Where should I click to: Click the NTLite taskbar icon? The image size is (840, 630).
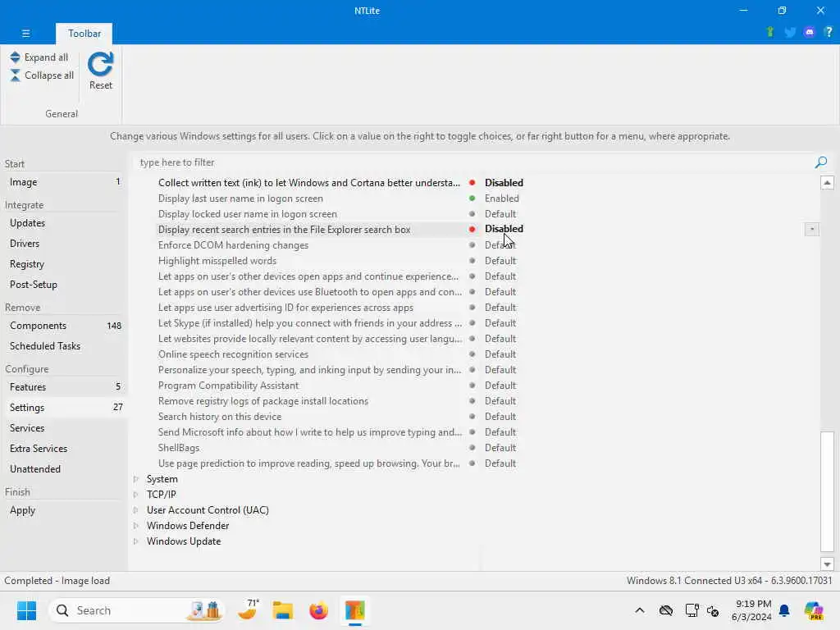354,610
